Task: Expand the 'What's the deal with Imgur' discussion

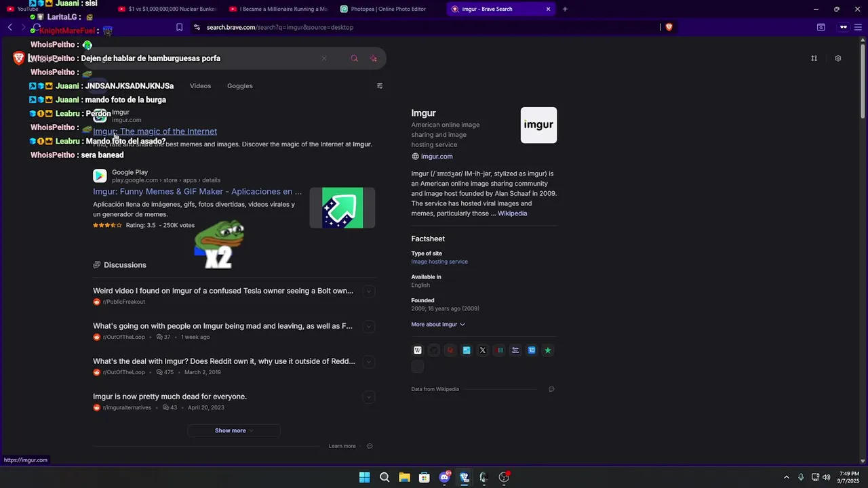Action: [x=369, y=362]
